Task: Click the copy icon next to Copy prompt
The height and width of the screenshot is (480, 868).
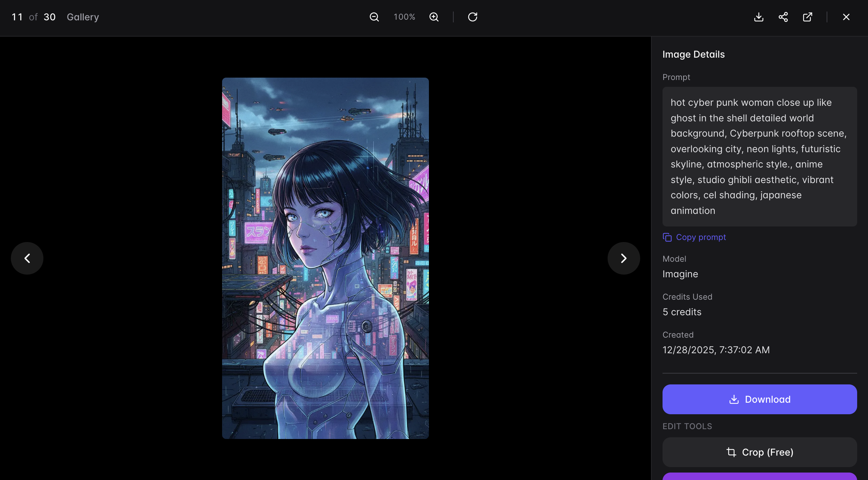Action: click(x=667, y=237)
